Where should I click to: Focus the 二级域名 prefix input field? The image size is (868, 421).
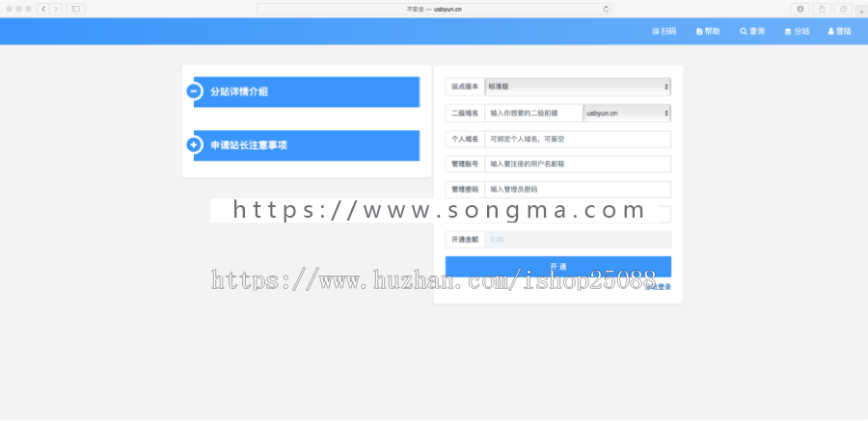coord(533,113)
